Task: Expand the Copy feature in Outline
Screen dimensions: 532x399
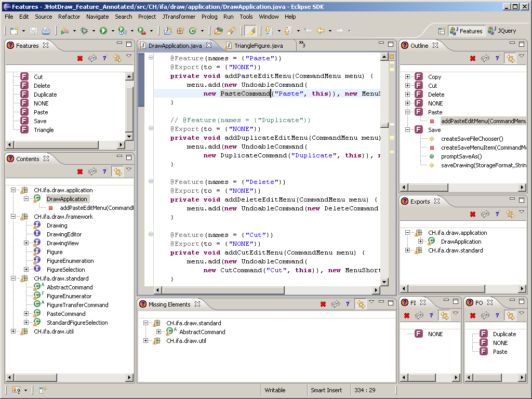Action: coord(407,77)
